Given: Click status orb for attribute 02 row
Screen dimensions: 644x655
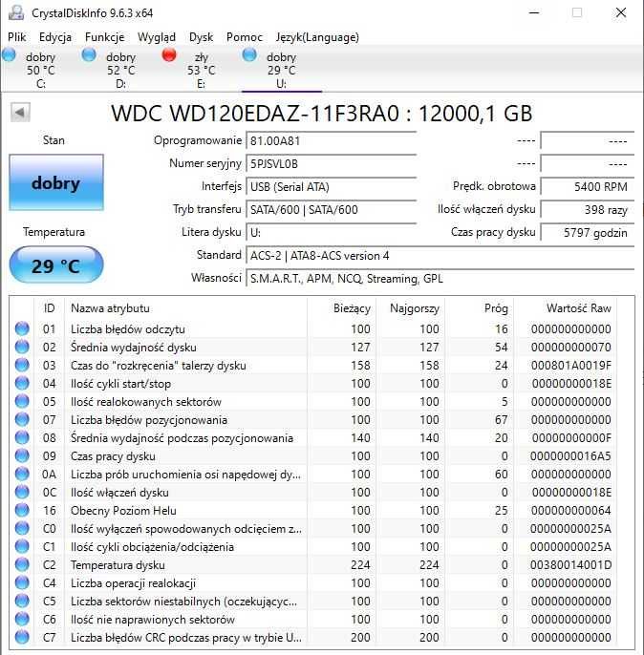Looking at the screenshot, I should [22, 347].
